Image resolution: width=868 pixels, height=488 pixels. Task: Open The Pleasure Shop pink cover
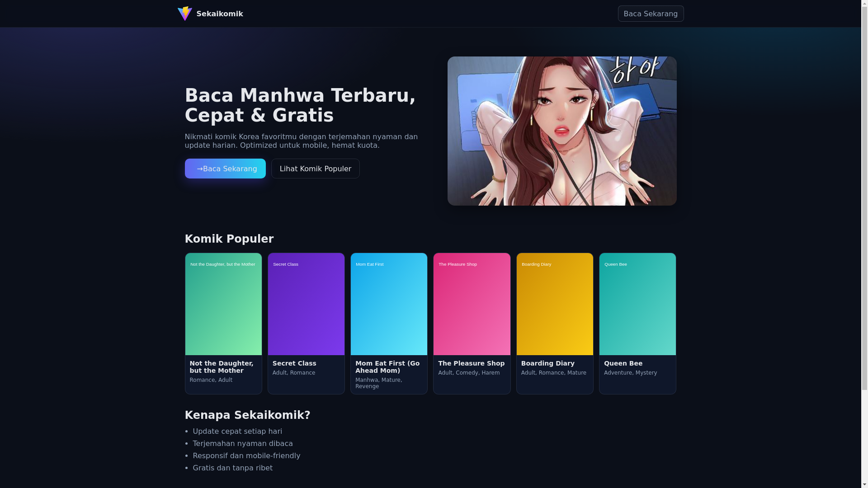pyautogui.click(x=472, y=304)
